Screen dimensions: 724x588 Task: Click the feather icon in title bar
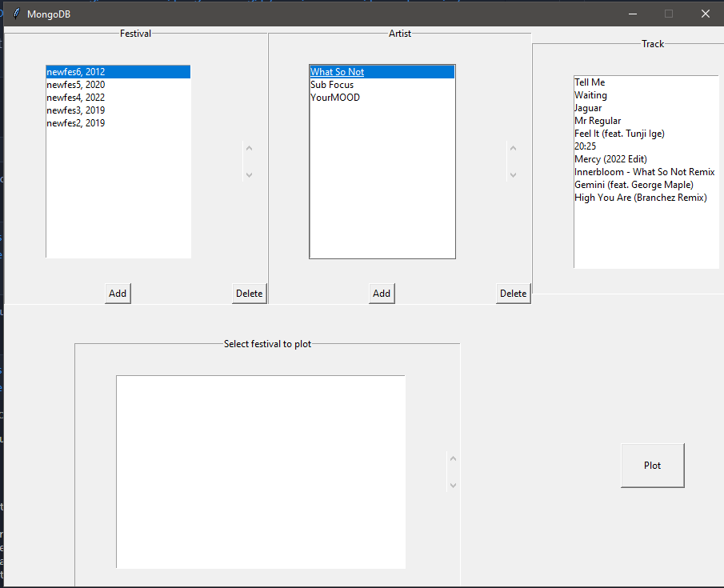coord(17,14)
